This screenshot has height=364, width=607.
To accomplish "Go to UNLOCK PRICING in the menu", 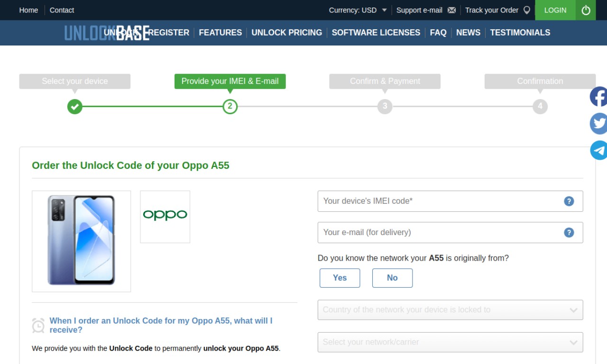I will 287,33.
